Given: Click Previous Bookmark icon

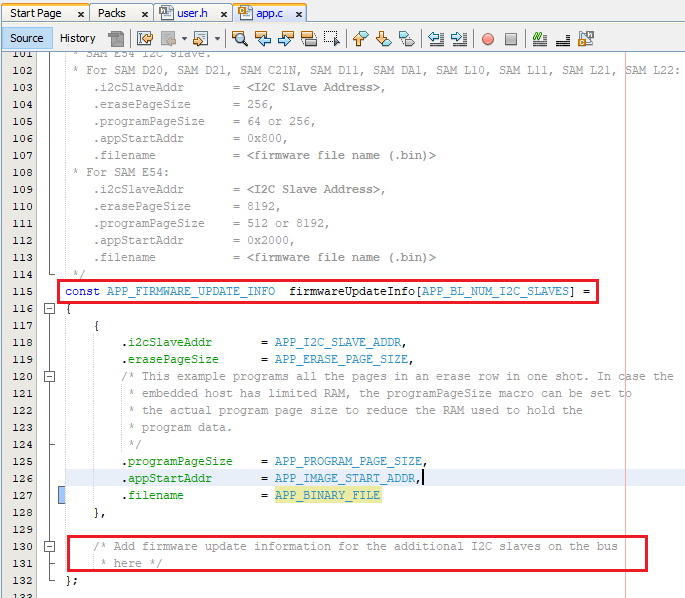Looking at the screenshot, I should pos(360,38).
